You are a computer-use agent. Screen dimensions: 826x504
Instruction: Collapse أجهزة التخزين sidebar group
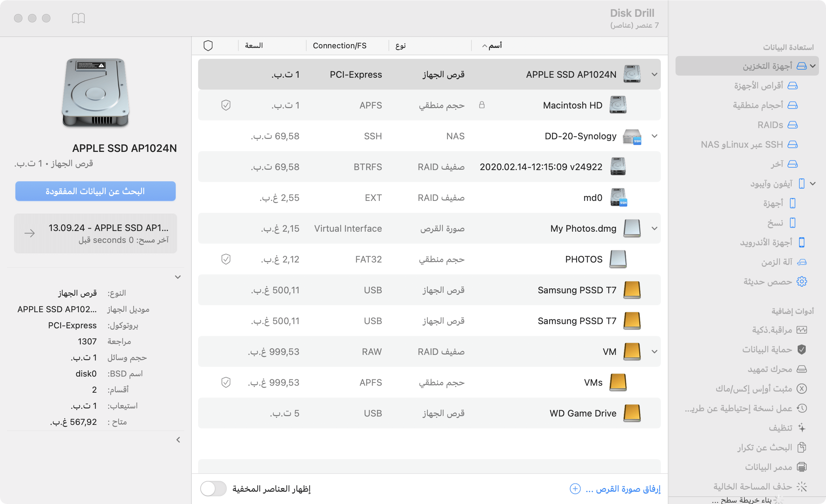(813, 66)
